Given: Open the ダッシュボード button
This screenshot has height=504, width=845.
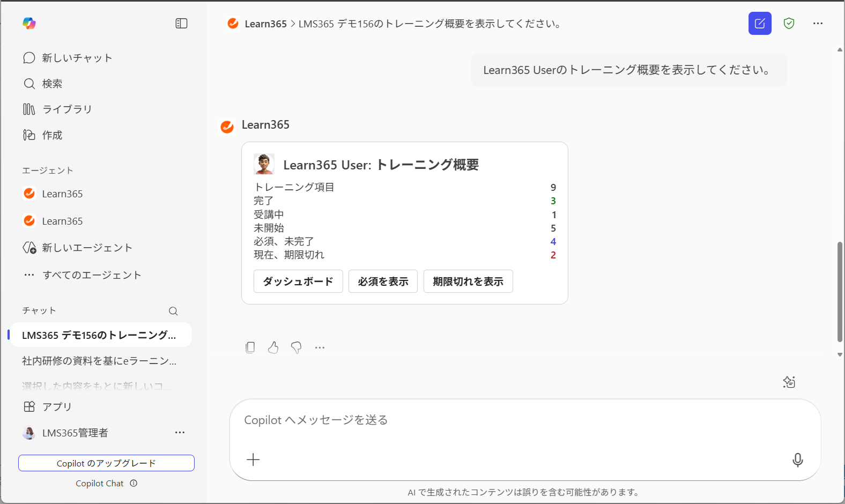Looking at the screenshot, I should (x=298, y=281).
